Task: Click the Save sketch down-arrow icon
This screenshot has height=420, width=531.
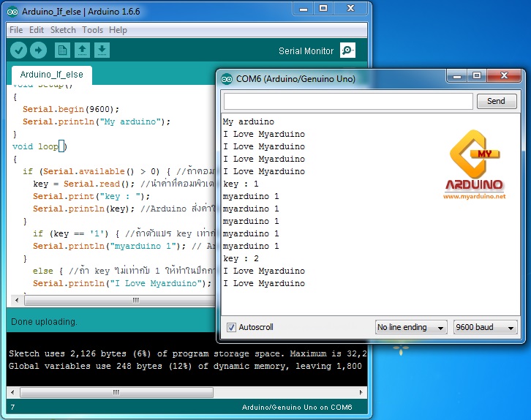Action: [102, 50]
